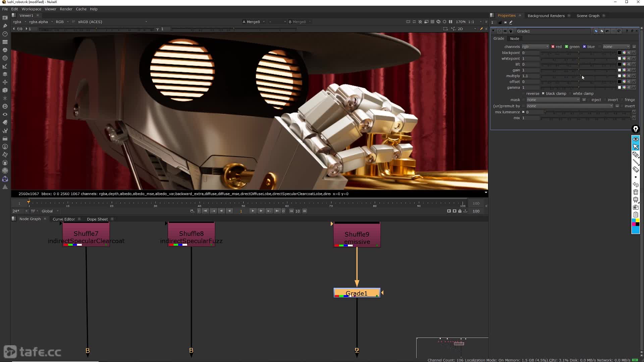Pause viewer updates with the pause icon
This screenshot has height=362, width=644.
click(x=450, y=22)
